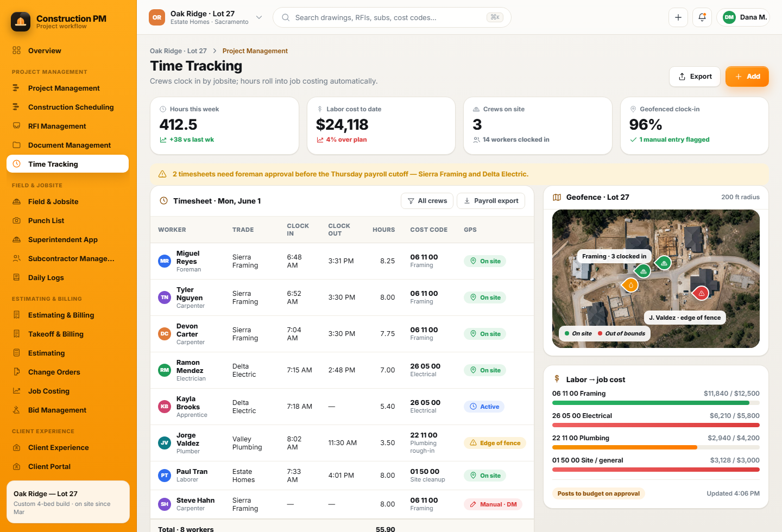The width and height of the screenshot is (782, 532).
Task: Click Paul Tran On site badge
Action: coord(484,476)
